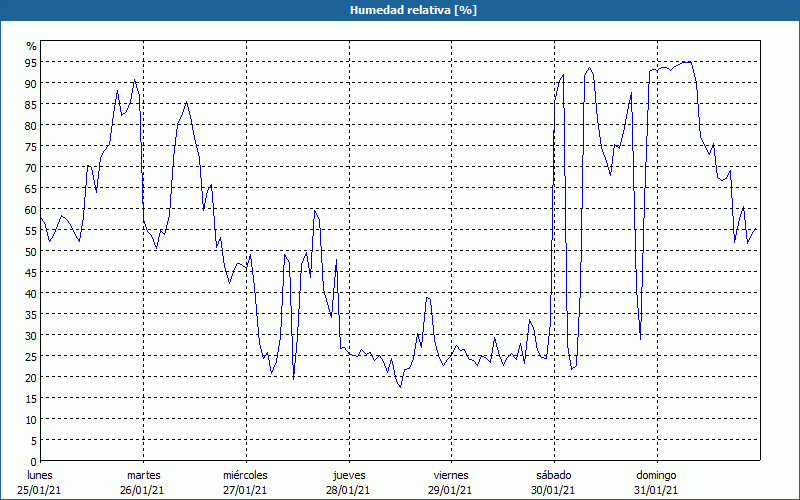Select the 26/01/21 date label
This screenshot has width=800, height=500.
[142, 490]
